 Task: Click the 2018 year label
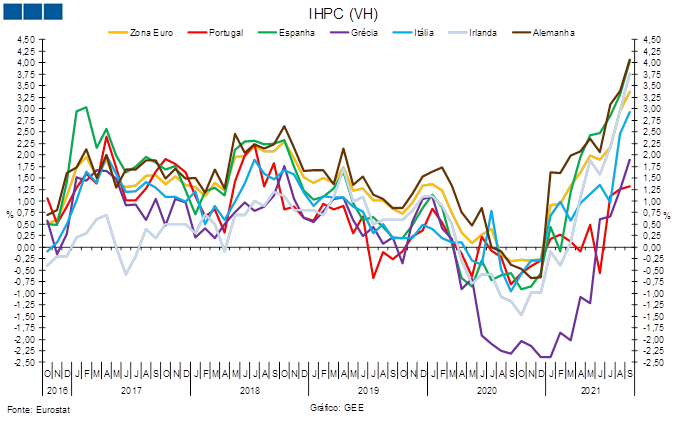pyautogui.click(x=250, y=391)
